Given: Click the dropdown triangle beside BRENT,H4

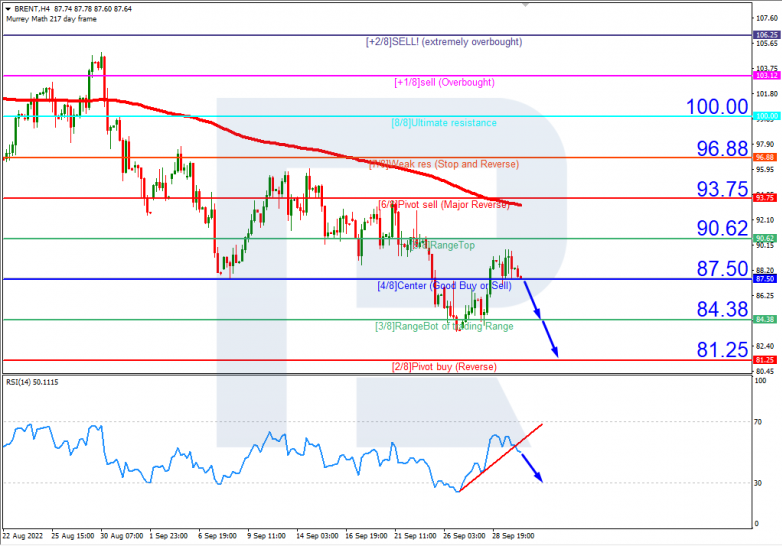Looking at the screenshot, I should tap(7, 9).
